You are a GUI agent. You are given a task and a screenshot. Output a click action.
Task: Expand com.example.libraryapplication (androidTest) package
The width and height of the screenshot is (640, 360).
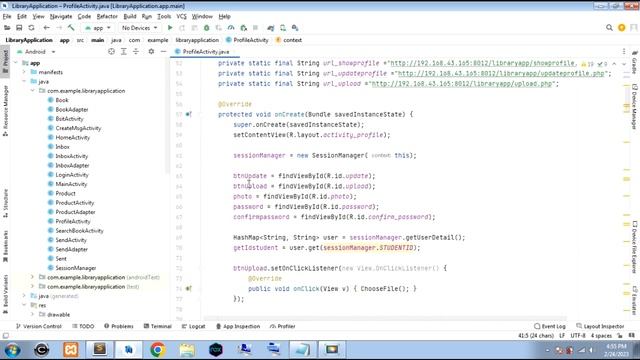[x=33, y=277]
